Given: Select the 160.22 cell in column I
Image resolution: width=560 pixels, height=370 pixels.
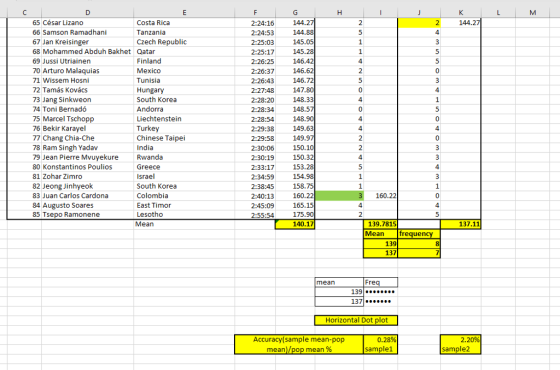Looking at the screenshot, I should [x=380, y=196].
